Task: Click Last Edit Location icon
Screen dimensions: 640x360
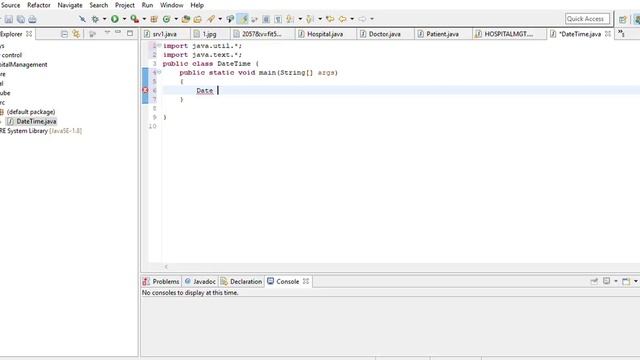Action: click(330, 19)
